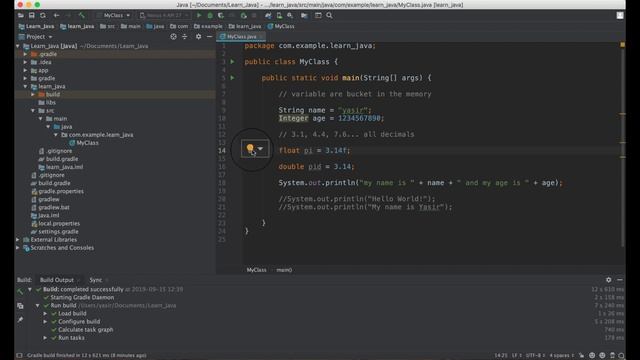This screenshot has height=360, width=640.
Task: Hide the Project panel with minus icon
Action: 209,37
